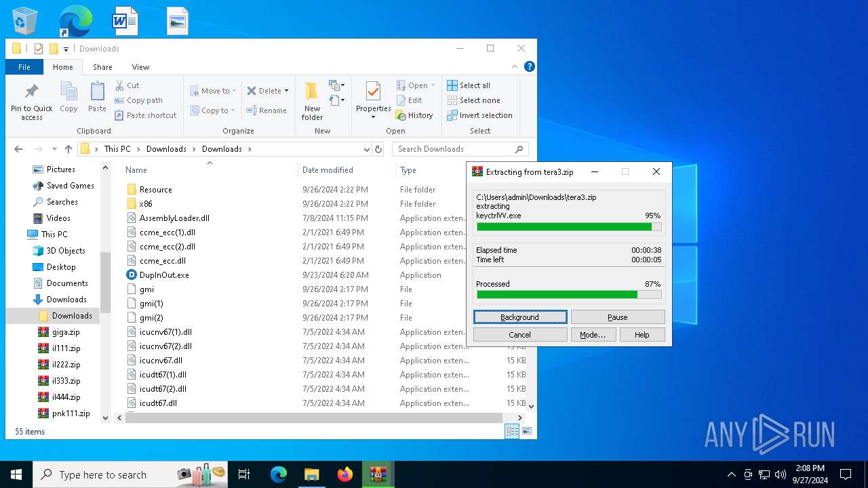Click Rename in ribbon
The image size is (868, 488).
(x=267, y=110)
